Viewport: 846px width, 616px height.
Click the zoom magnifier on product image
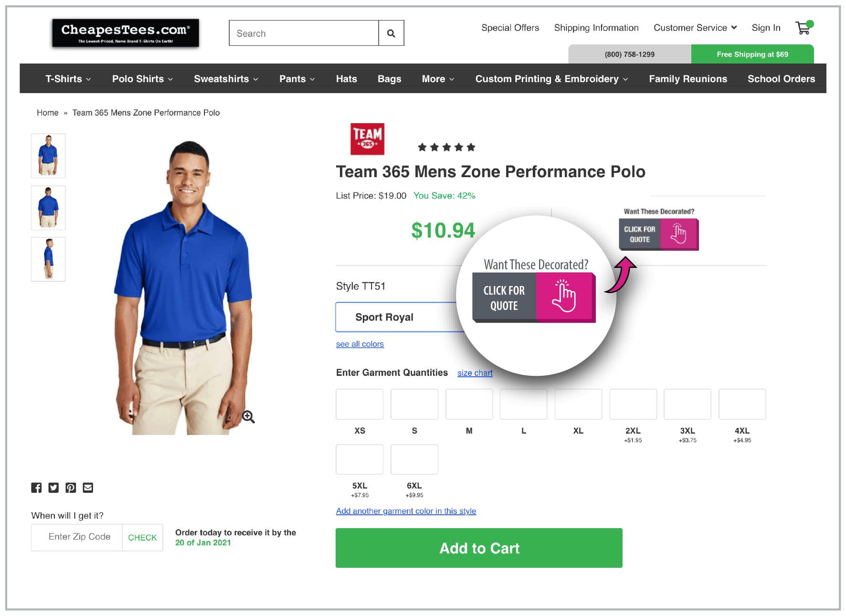pos(248,417)
